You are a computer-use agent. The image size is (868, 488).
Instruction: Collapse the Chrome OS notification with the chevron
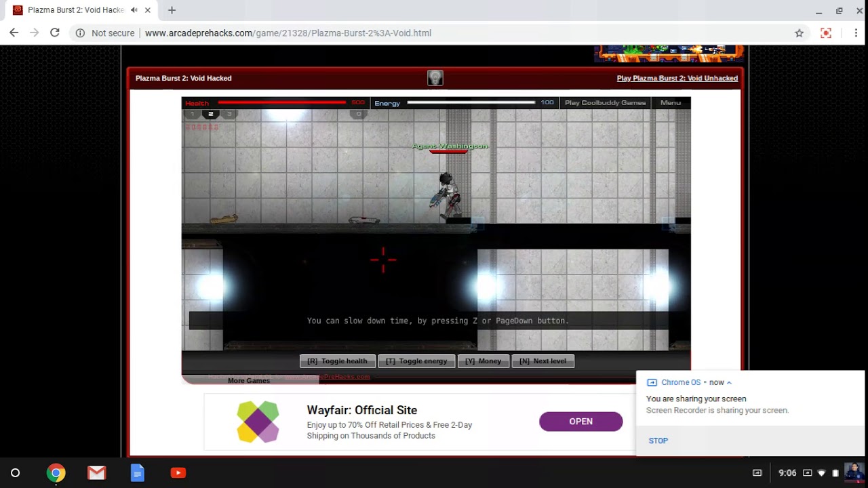[x=729, y=382]
